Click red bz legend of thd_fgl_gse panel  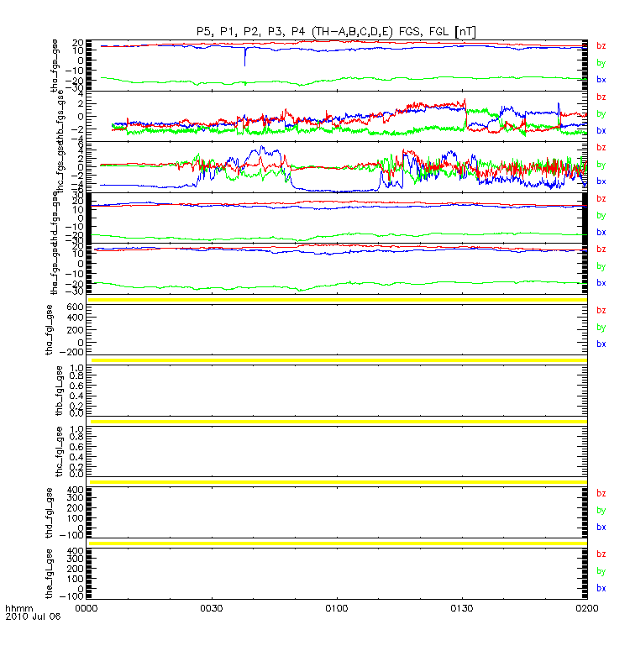[601, 493]
